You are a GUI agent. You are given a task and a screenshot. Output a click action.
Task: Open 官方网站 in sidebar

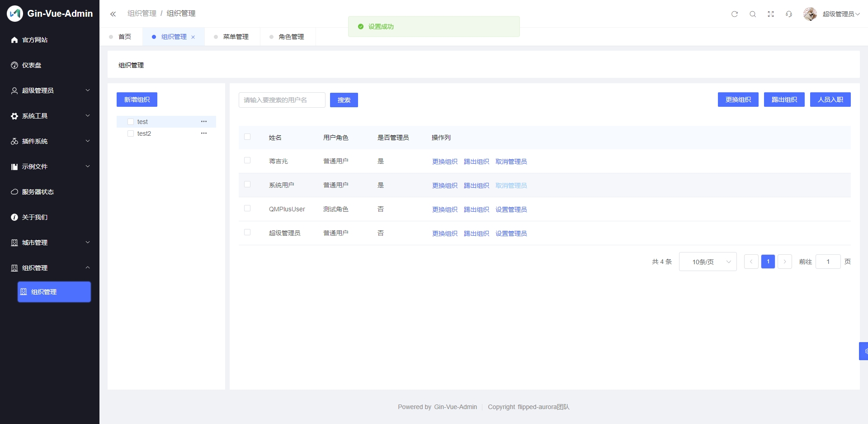click(50, 40)
